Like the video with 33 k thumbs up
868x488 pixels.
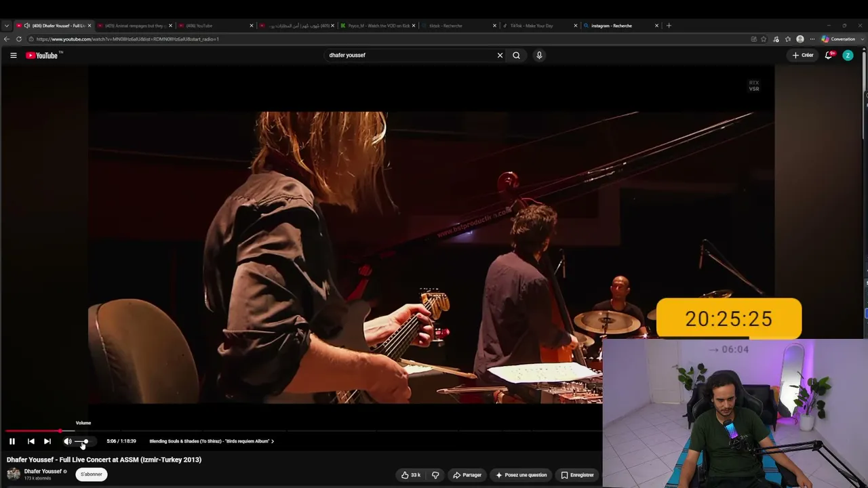(x=412, y=475)
